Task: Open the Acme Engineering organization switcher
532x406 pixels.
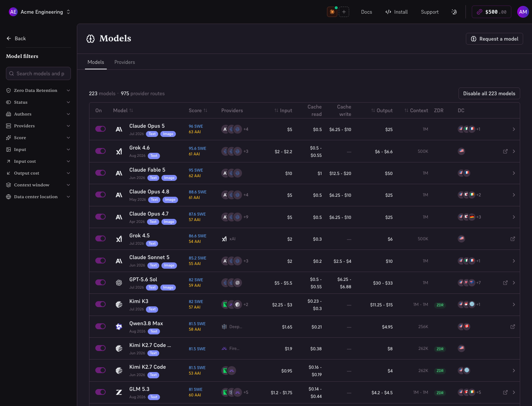Action: (x=40, y=12)
